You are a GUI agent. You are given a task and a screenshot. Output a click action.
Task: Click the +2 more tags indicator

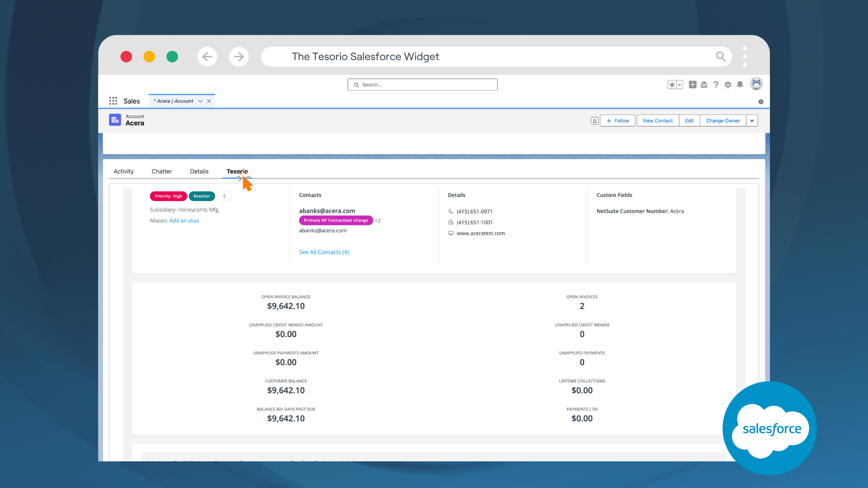(x=377, y=221)
